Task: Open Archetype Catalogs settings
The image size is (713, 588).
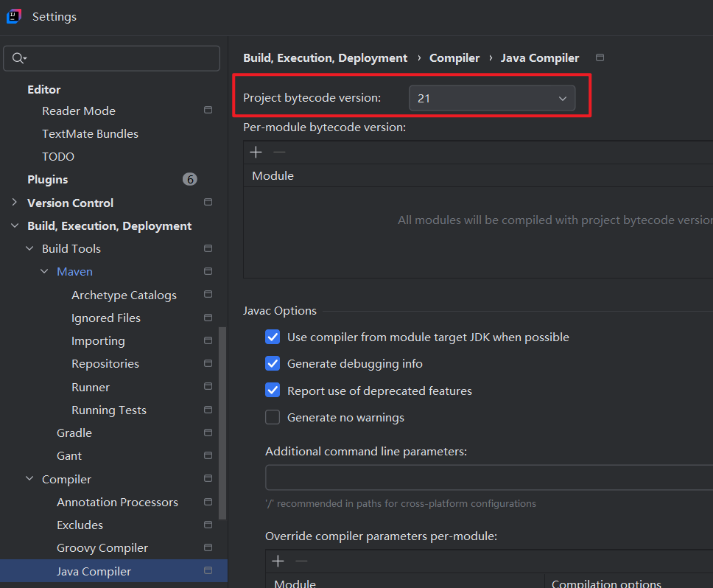Action: [124, 295]
